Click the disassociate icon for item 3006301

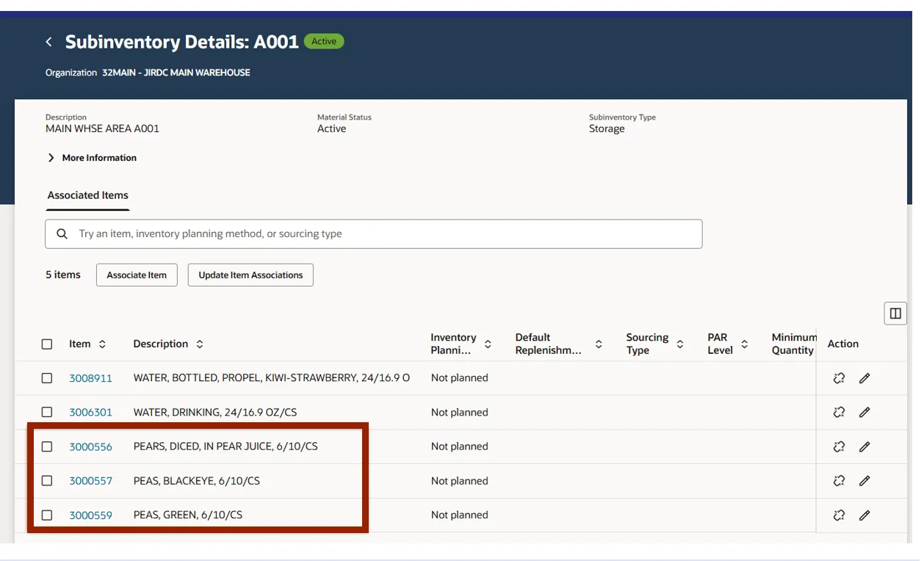pyautogui.click(x=839, y=413)
